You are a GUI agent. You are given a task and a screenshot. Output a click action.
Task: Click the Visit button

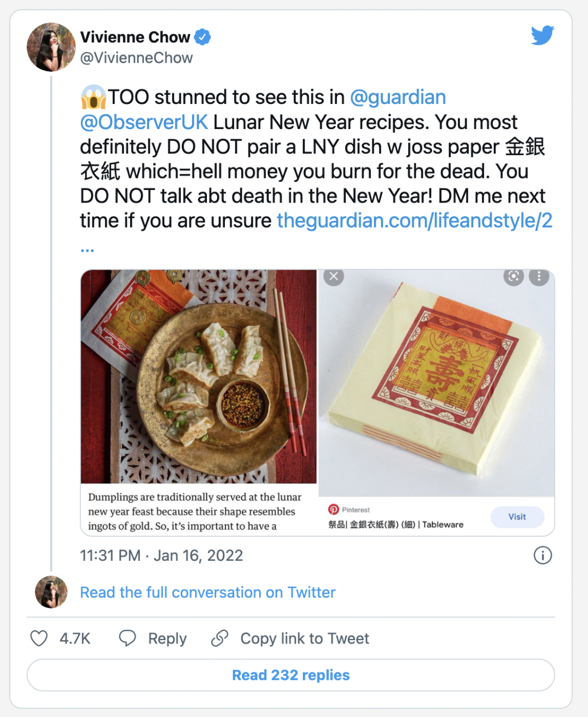(x=517, y=517)
